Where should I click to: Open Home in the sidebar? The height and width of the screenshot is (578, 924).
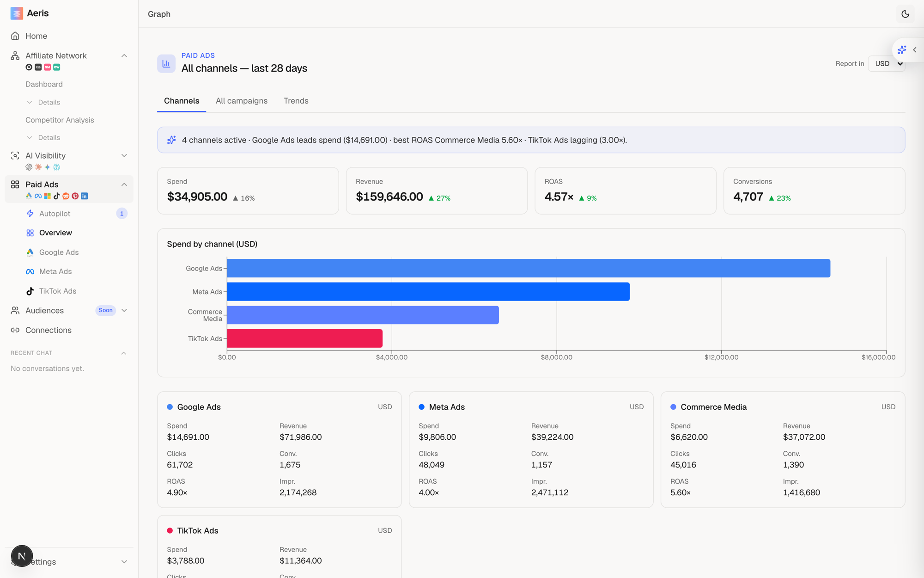[x=36, y=36]
